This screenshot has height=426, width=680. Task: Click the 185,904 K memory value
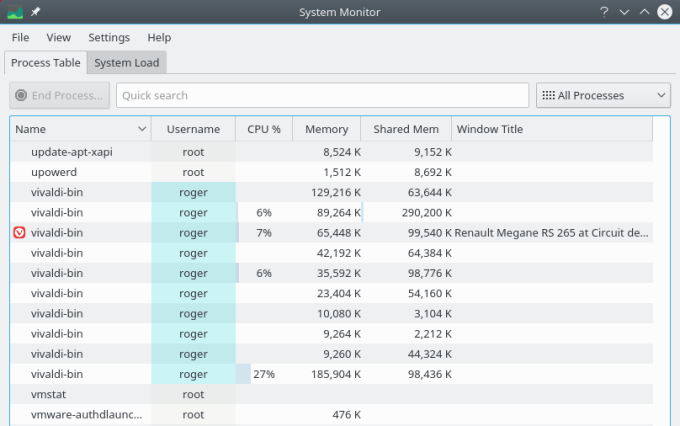click(336, 374)
